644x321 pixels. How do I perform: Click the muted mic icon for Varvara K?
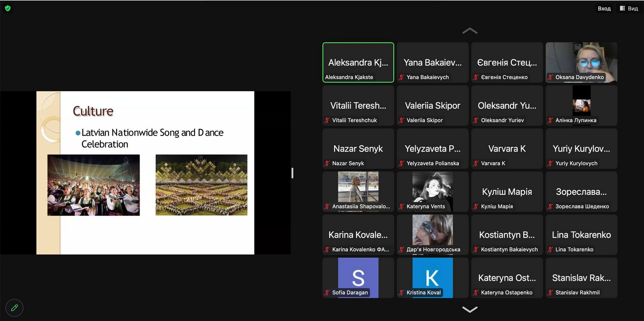476,163
